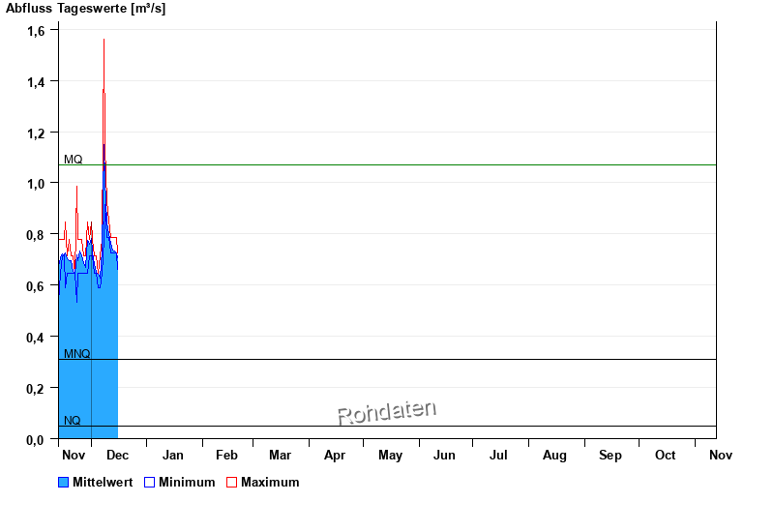The width and height of the screenshot is (774, 532).
Task: Click the 0,0 y-axis origin value
Action: click(36, 440)
